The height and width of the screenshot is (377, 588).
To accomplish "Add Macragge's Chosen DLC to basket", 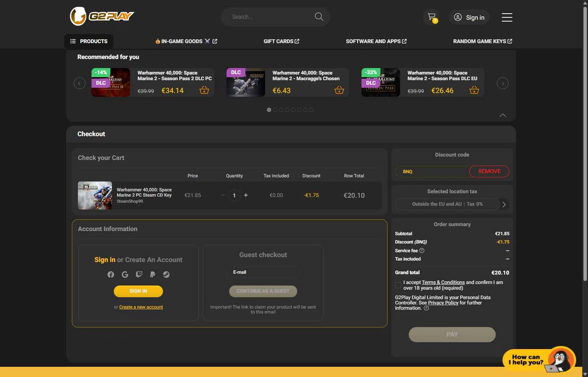I will [x=339, y=90].
